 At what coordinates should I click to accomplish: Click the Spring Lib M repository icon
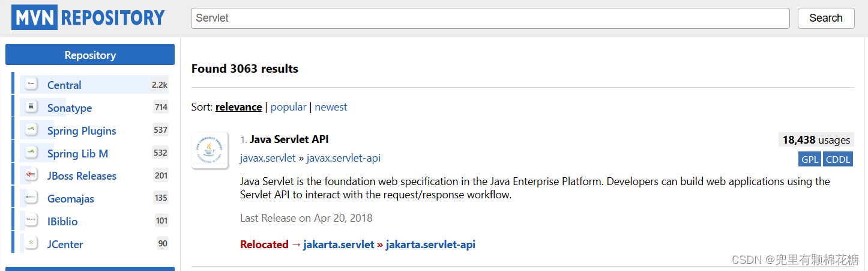(x=31, y=153)
